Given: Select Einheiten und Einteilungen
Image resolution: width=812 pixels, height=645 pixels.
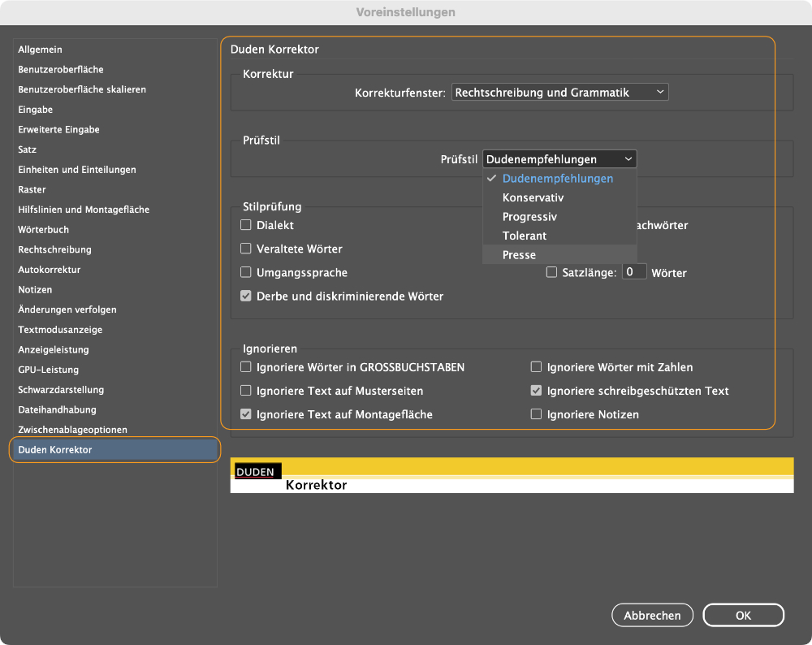Looking at the screenshot, I should (x=76, y=170).
